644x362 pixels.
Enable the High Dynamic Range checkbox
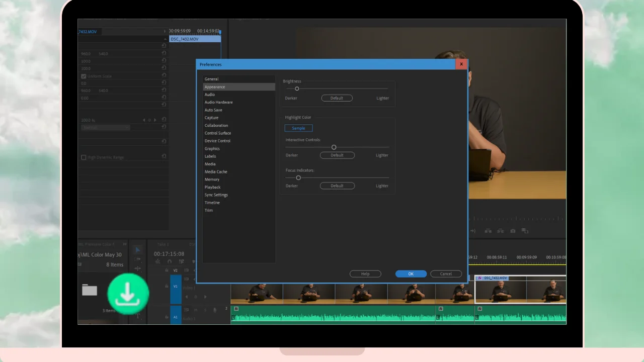84,157
